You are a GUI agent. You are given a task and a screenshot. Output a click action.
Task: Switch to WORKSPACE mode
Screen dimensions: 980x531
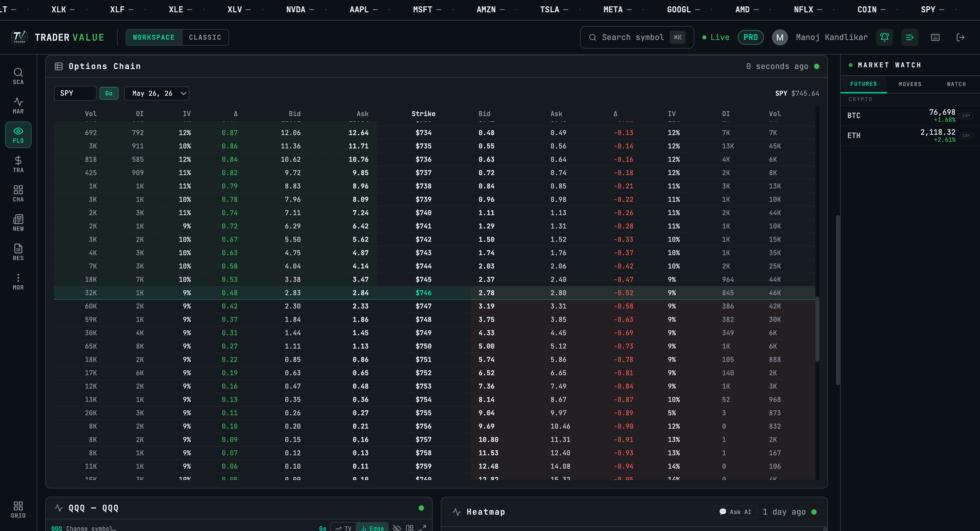(154, 37)
